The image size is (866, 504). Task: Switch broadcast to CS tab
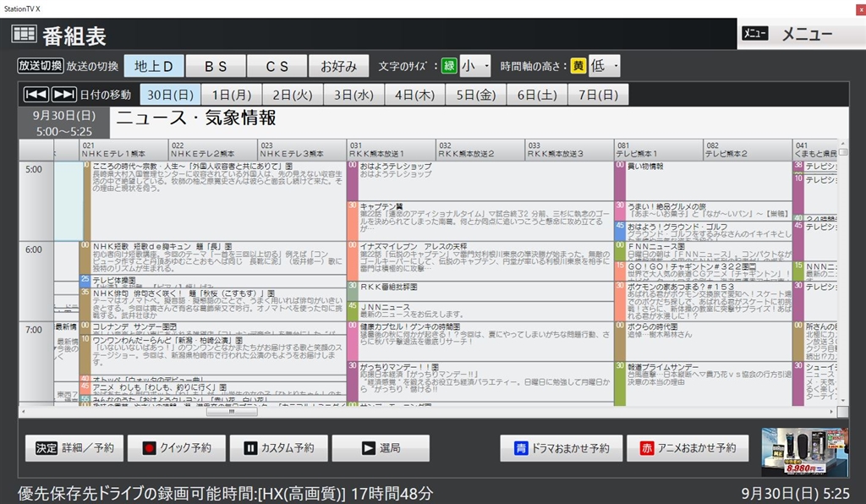pos(277,66)
